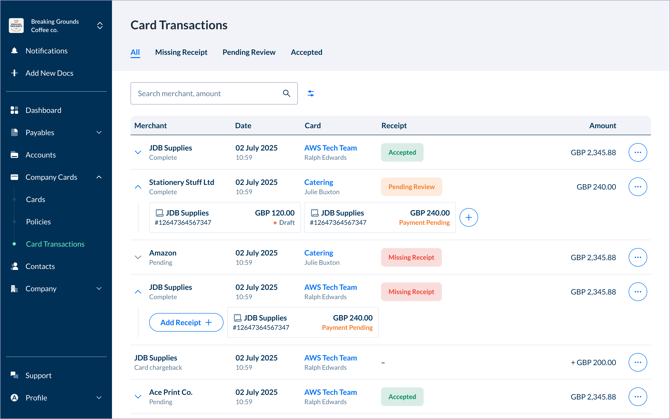Select the All tab
This screenshot has height=419, width=670.
point(135,53)
